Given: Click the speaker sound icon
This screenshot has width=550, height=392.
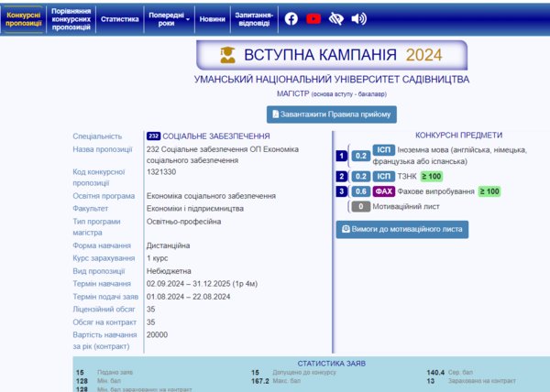Looking at the screenshot, I should tap(358, 18).
